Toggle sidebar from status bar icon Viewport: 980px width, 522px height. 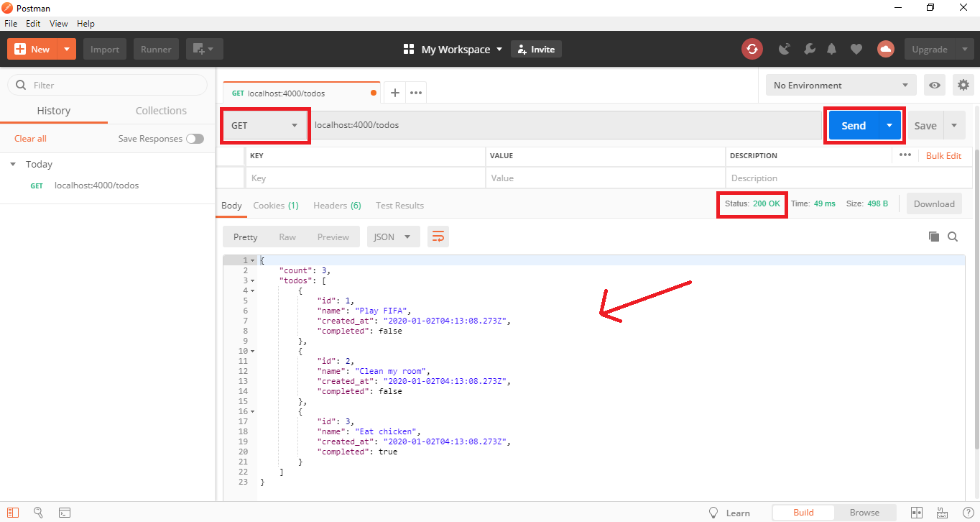[x=14, y=513]
